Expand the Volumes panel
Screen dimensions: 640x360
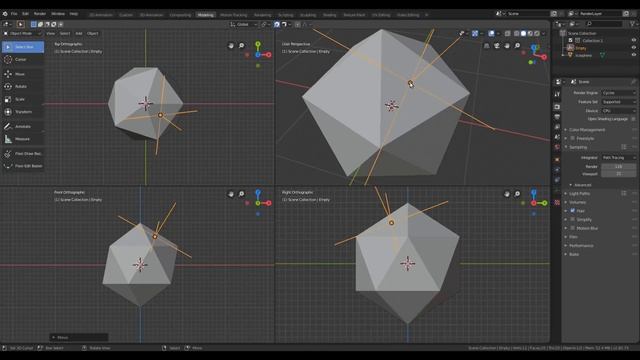(x=577, y=202)
